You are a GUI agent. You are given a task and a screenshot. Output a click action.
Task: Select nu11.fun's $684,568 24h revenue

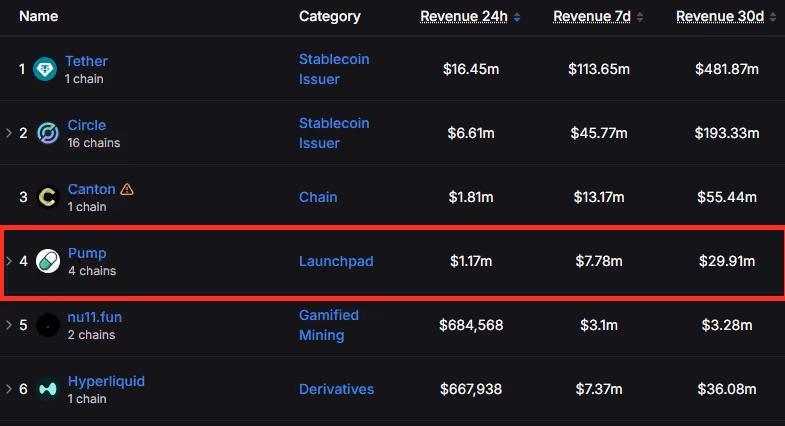click(471, 325)
